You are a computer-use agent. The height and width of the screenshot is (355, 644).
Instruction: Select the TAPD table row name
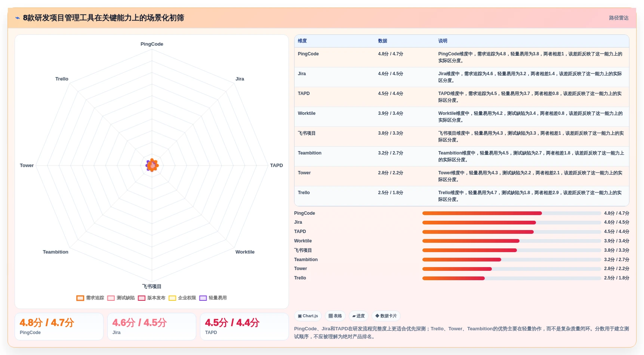coord(303,94)
